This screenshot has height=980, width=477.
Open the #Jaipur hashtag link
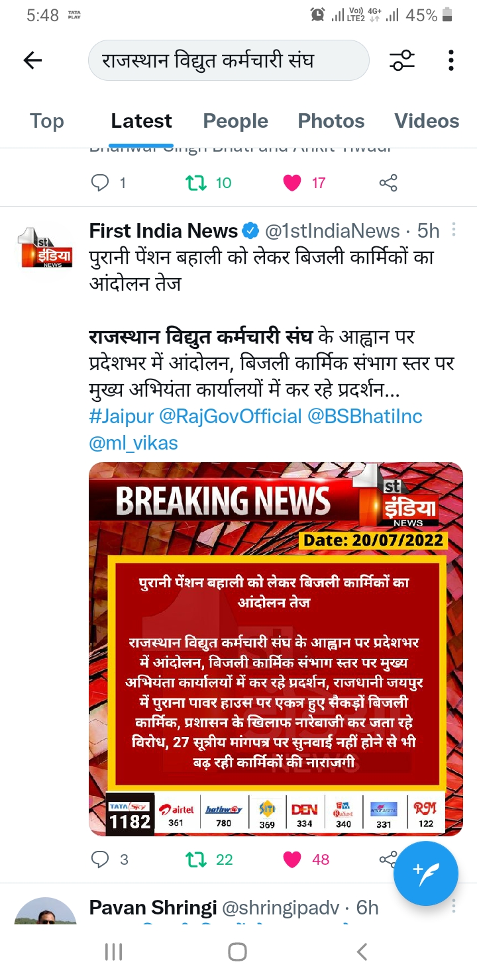tap(121, 416)
